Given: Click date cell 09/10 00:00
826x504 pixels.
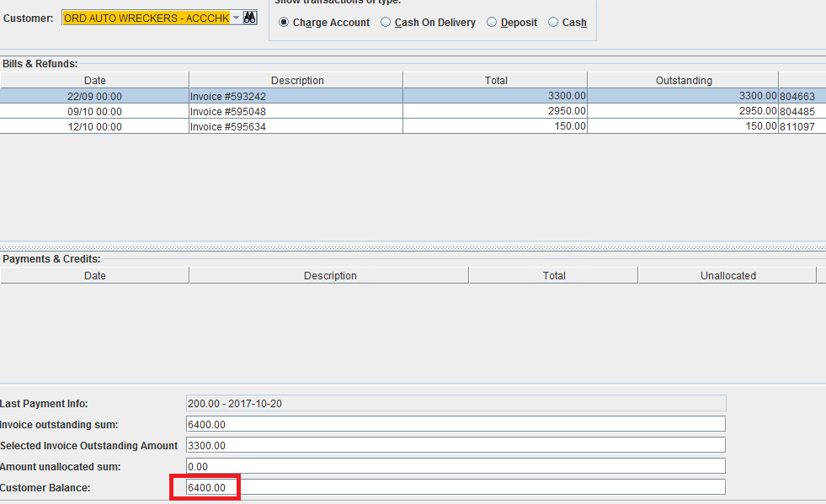Looking at the screenshot, I should point(94,112).
